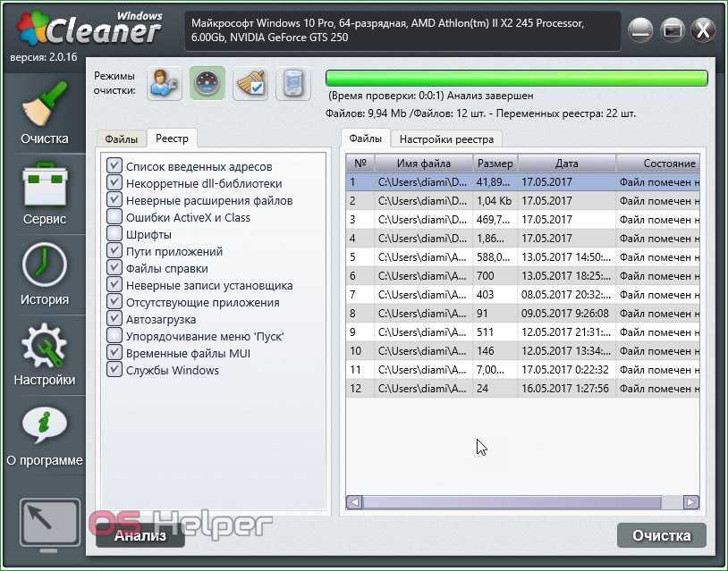Maximize the Windows Cleaner window
728x571 pixels.
coord(673,30)
